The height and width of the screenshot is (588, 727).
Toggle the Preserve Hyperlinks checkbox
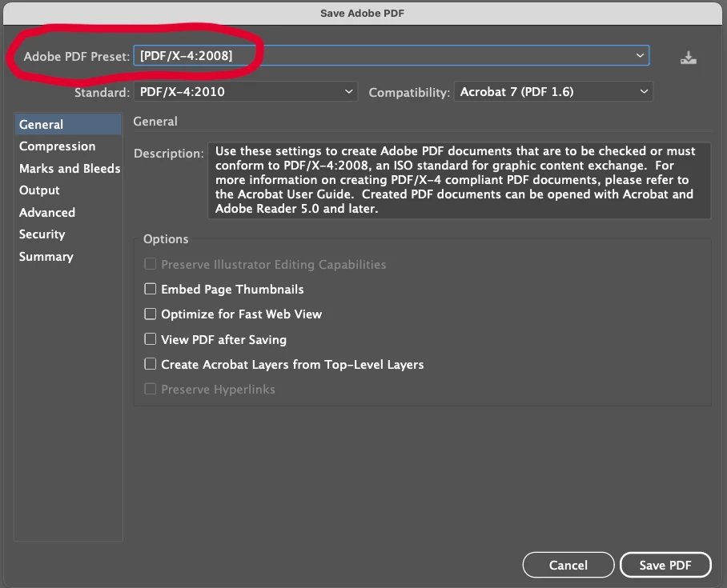151,390
